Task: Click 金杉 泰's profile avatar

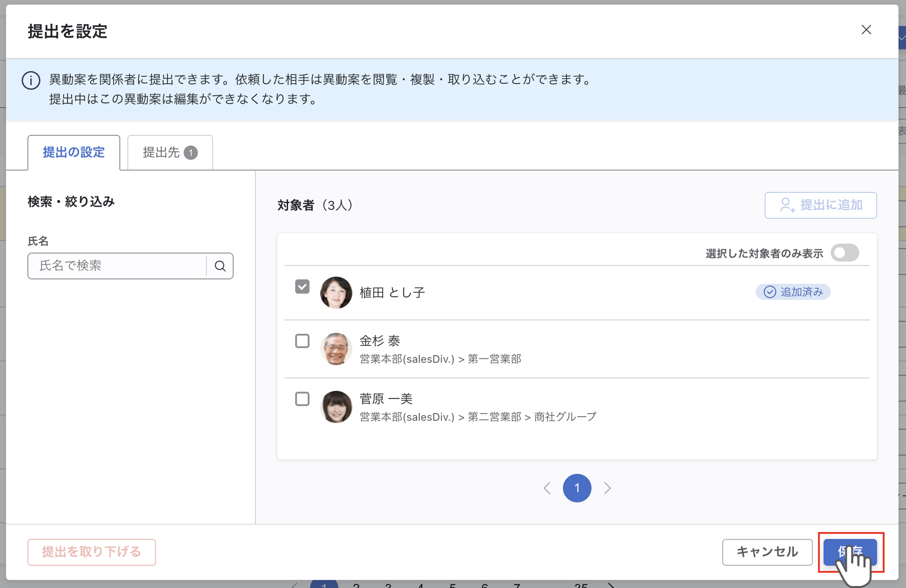Action: pyautogui.click(x=336, y=349)
